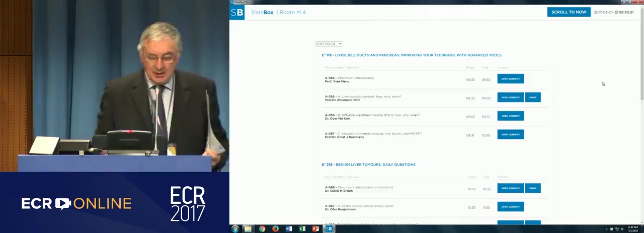644x233 pixels.
Task: Click the 10:30 begin time of A-066
Action: tap(471, 189)
